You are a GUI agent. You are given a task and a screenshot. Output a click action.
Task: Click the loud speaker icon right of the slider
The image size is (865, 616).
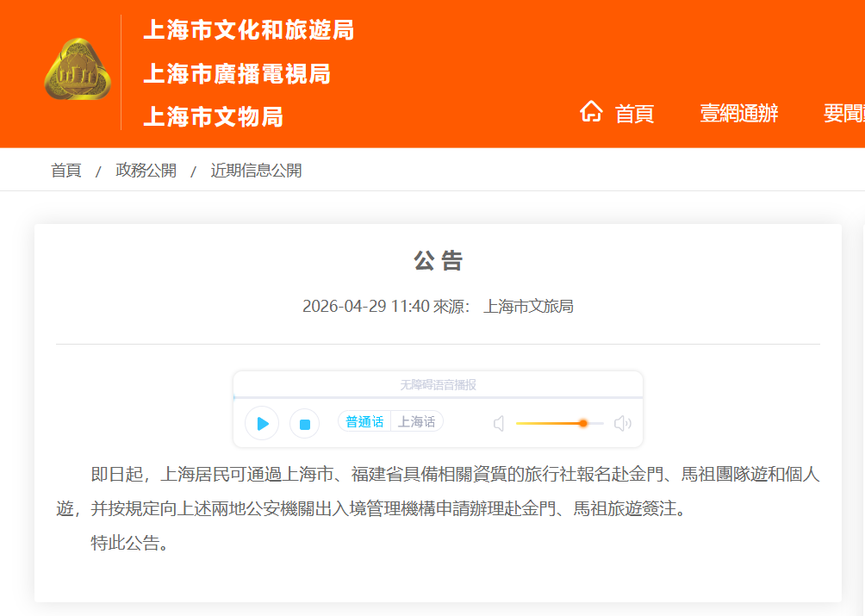pos(622,423)
